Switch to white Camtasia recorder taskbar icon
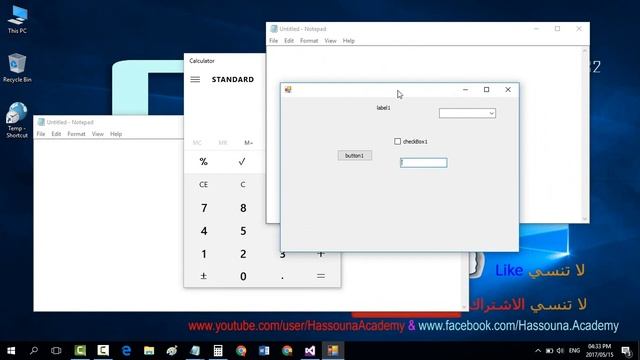Viewport: 640px width, 360px height. (103, 351)
